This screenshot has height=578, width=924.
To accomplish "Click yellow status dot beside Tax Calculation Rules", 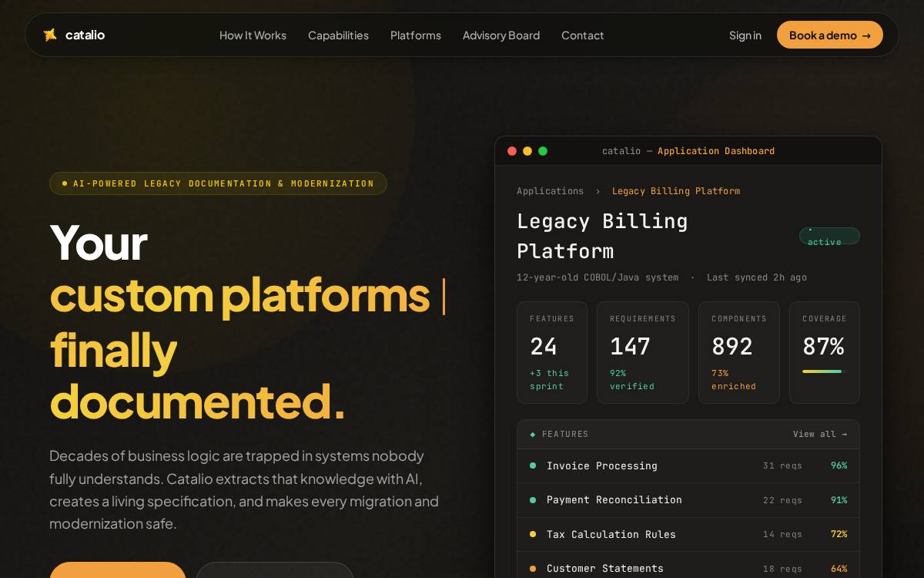I will (x=533, y=534).
